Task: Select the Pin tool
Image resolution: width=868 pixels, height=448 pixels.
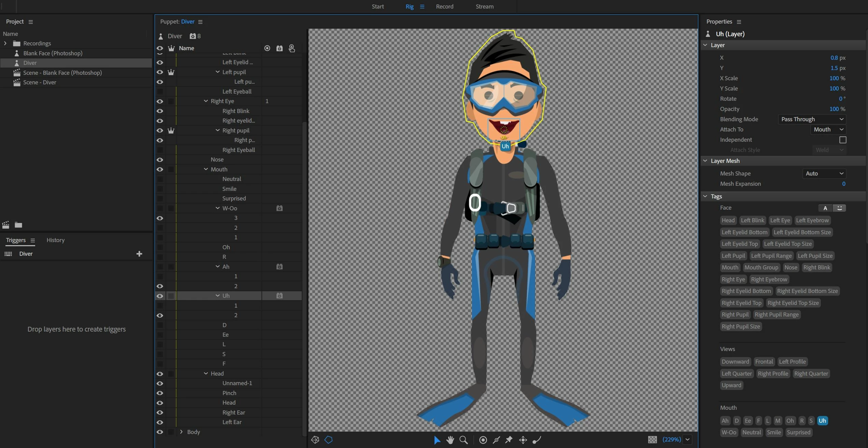Action: tap(509, 440)
